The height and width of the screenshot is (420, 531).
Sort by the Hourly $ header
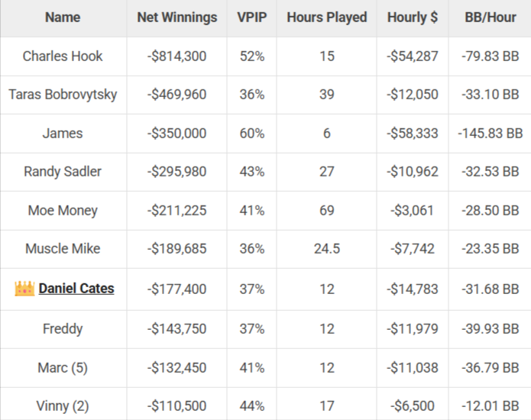(413, 18)
